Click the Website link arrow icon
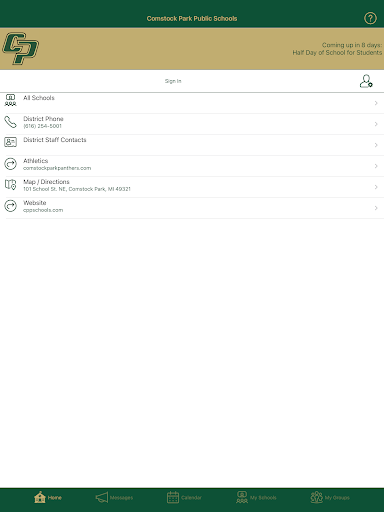The image size is (384, 512). click(x=10, y=206)
